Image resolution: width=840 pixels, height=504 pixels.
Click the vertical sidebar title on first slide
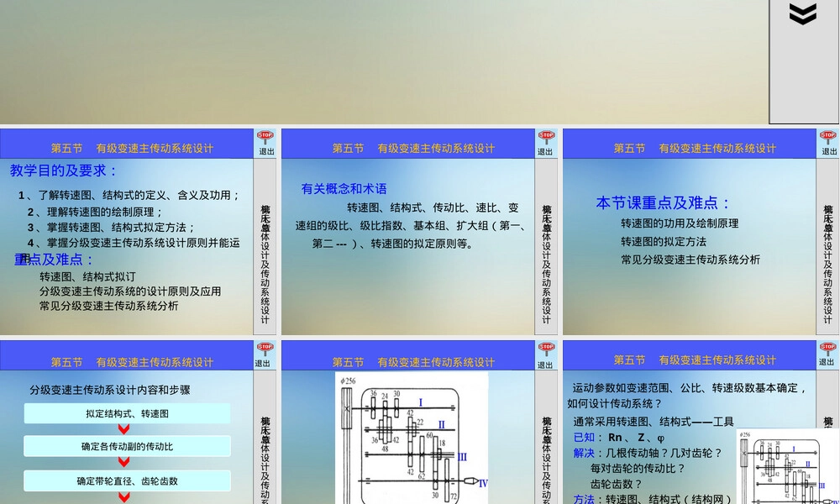265,264
